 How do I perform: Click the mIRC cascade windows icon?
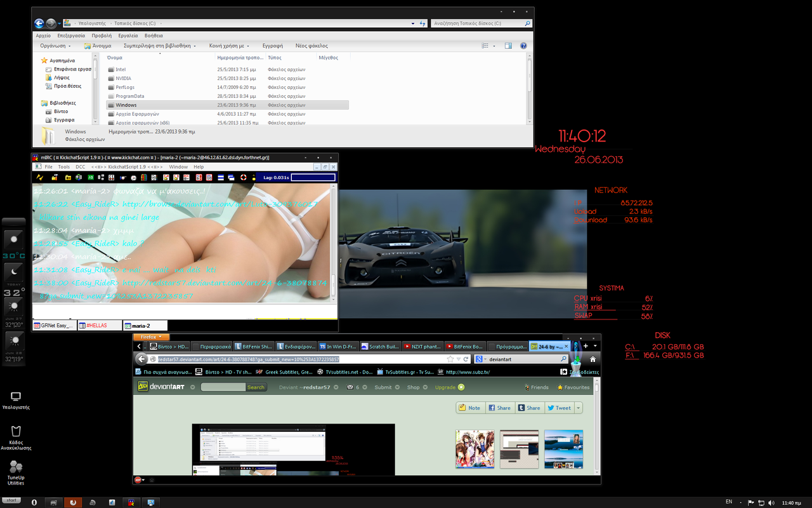point(231,177)
